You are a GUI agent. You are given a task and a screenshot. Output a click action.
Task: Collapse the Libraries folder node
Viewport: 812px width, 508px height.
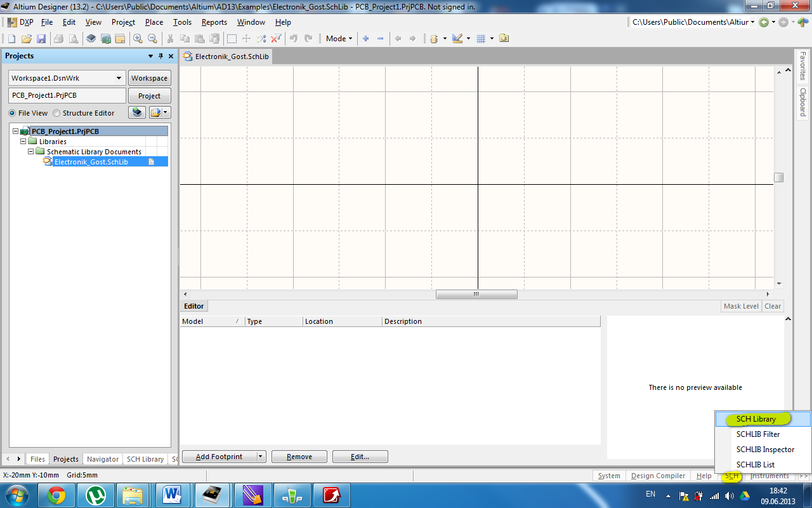(x=23, y=142)
